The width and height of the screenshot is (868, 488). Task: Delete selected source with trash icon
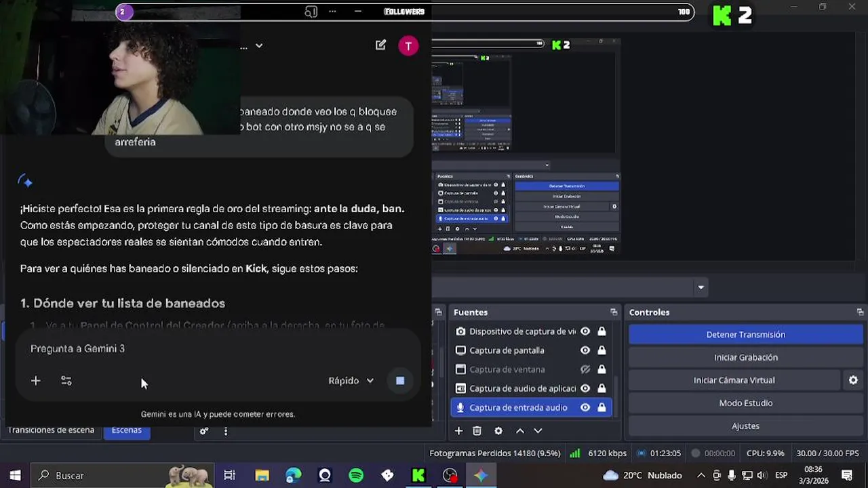point(477,430)
